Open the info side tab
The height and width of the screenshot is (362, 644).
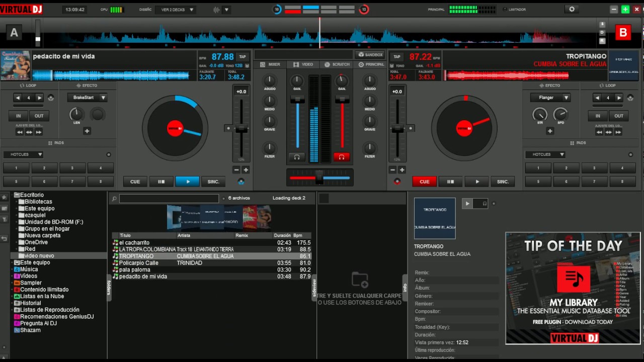pos(405,288)
